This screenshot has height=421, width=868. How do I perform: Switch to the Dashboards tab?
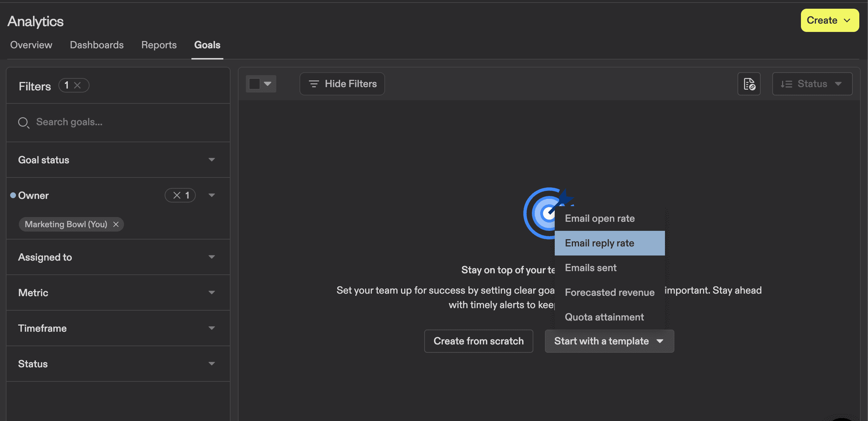click(x=96, y=45)
